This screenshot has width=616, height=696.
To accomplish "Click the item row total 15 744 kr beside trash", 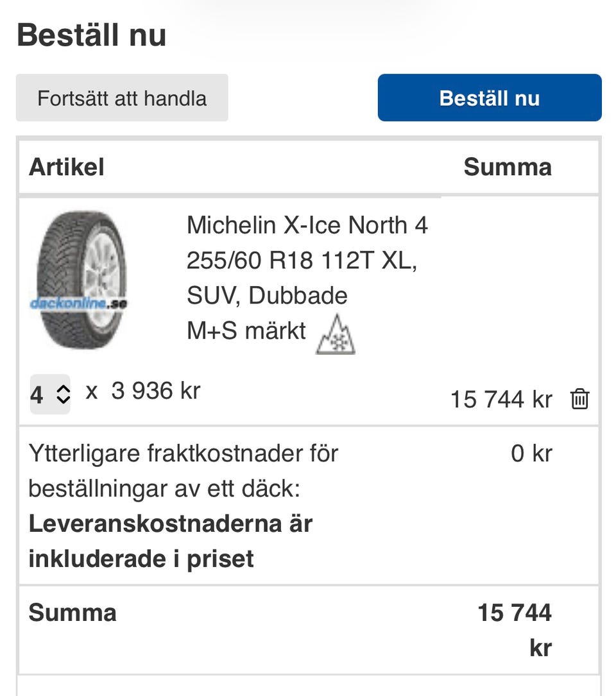I will pyautogui.click(x=501, y=399).
